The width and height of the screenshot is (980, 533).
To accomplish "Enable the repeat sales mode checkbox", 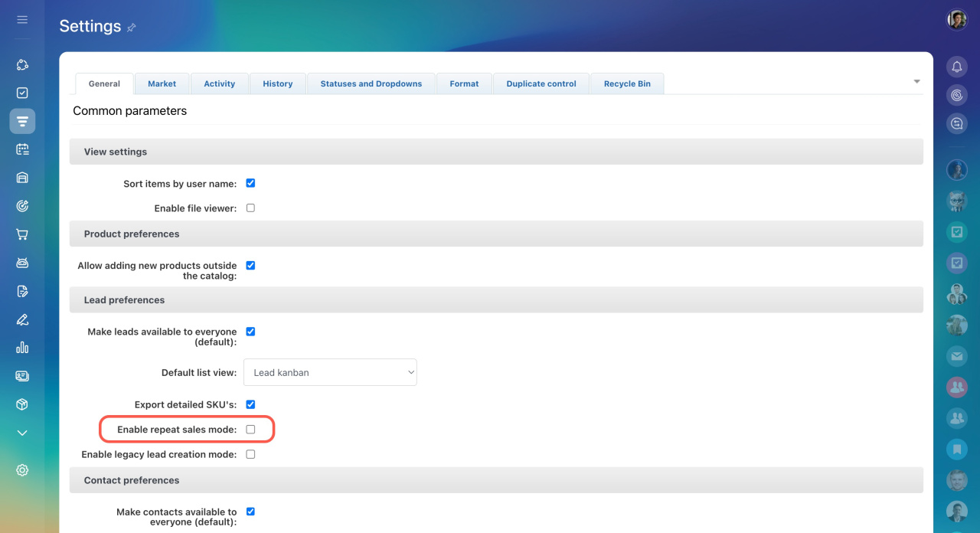I will click(x=250, y=430).
